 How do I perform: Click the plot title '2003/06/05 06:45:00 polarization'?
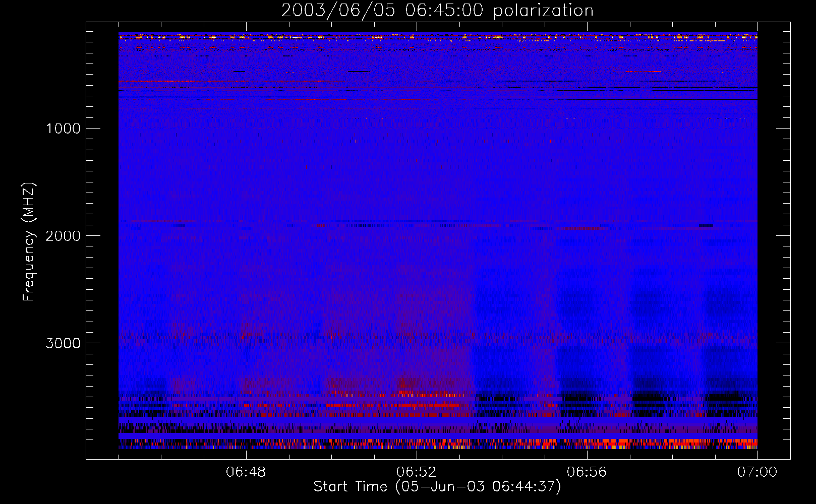click(x=437, y=11)
